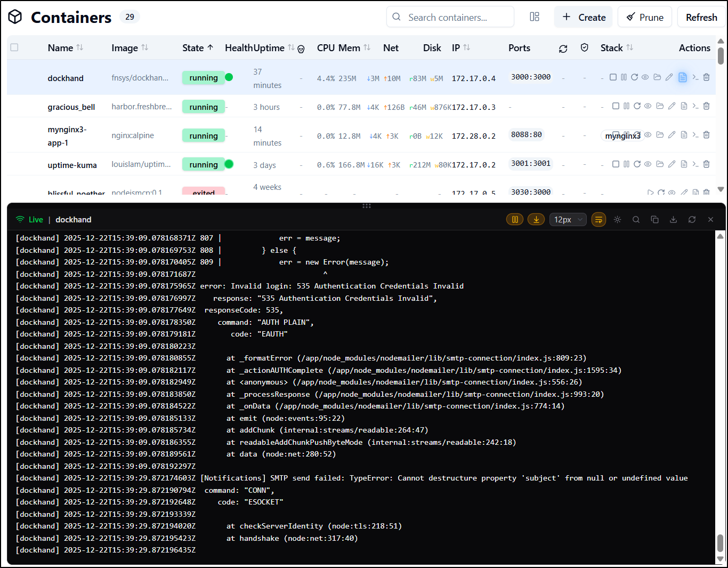Restart the gracious_bell container
The image size is (728, 568).
637,106
